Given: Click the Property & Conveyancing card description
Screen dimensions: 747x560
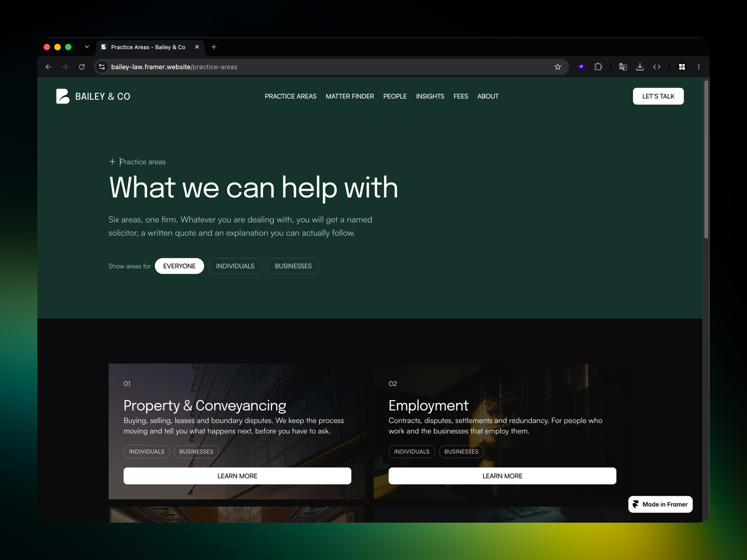Looking at the screenshot, I should tap(234, 426).
